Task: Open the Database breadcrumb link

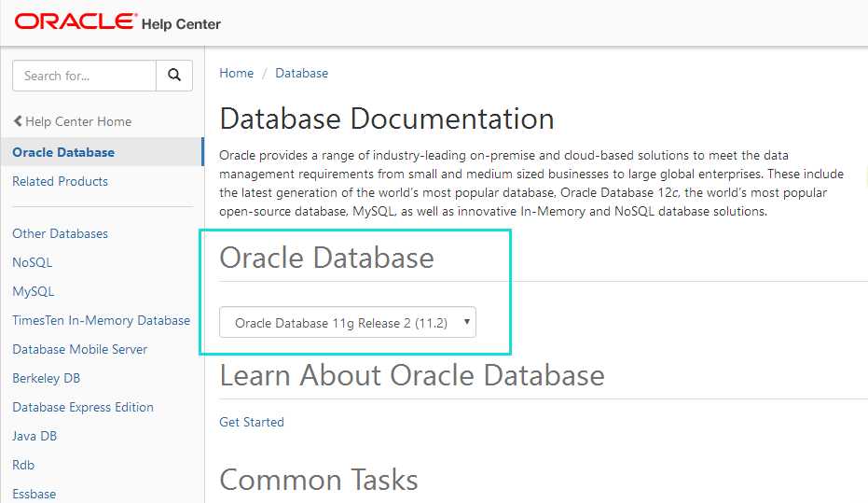Action: click(301, 73)
